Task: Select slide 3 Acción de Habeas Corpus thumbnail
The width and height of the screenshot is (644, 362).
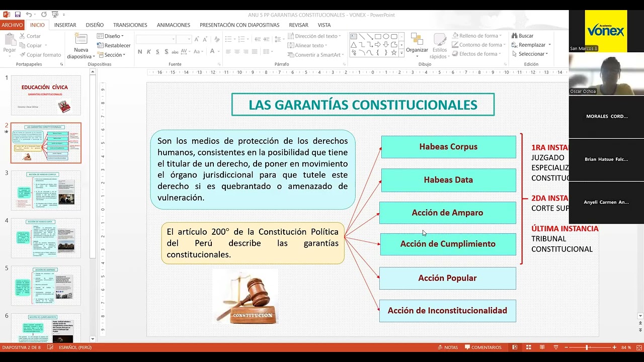Action: point(46,191)
